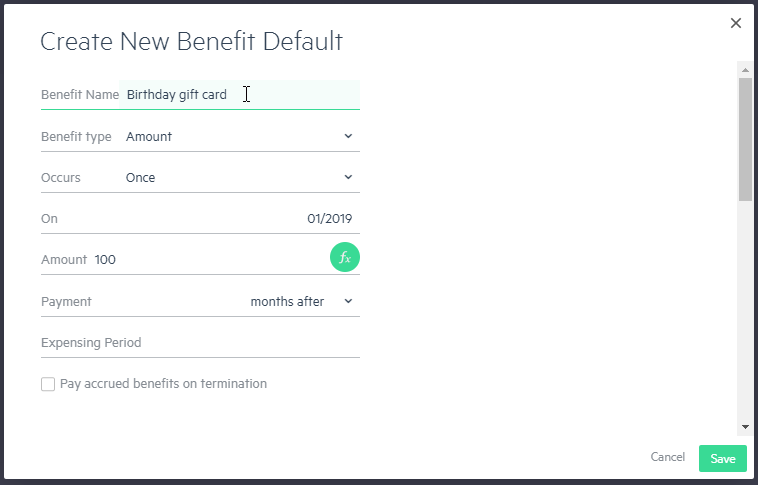The image size is (758, 485).
Task: Click the 'Once' value in Occurs
Action: point(141,178)
